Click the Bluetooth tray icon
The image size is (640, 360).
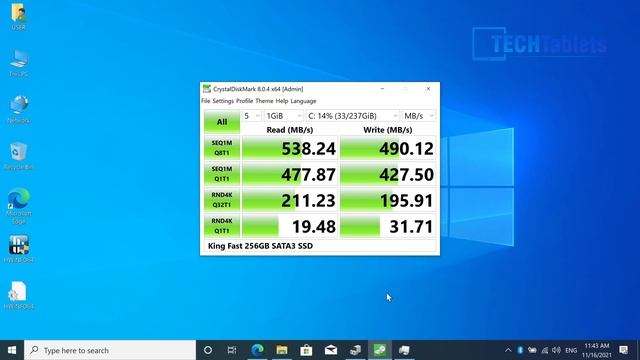(x=520, y=350)
